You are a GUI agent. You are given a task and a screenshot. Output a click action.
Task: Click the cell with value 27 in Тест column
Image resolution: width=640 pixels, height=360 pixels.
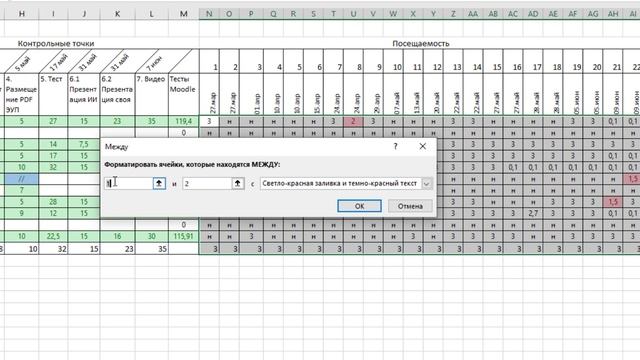tap(53, 121)
